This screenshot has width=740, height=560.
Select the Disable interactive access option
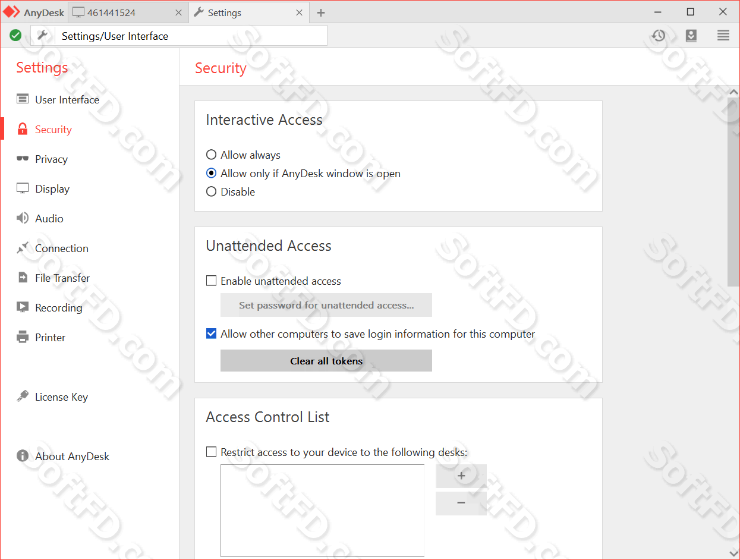(211, 191)
